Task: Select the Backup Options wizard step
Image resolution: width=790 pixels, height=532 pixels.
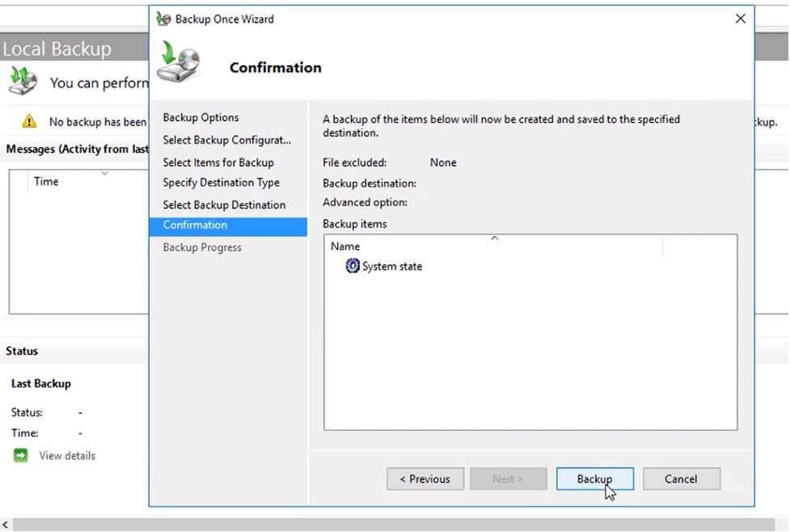Action: pyautogui.click(x=201, y=117)
